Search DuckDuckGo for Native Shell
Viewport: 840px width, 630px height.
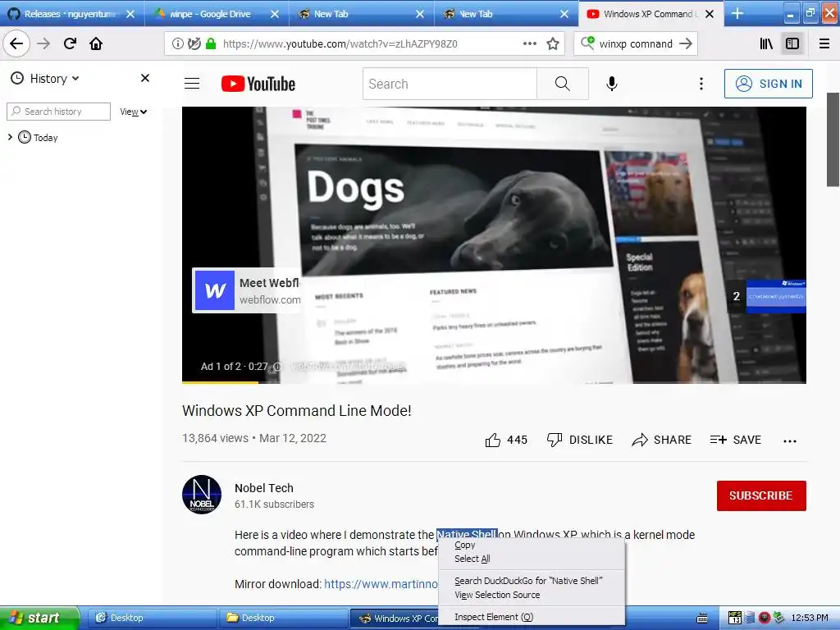[x=531, y=581]
